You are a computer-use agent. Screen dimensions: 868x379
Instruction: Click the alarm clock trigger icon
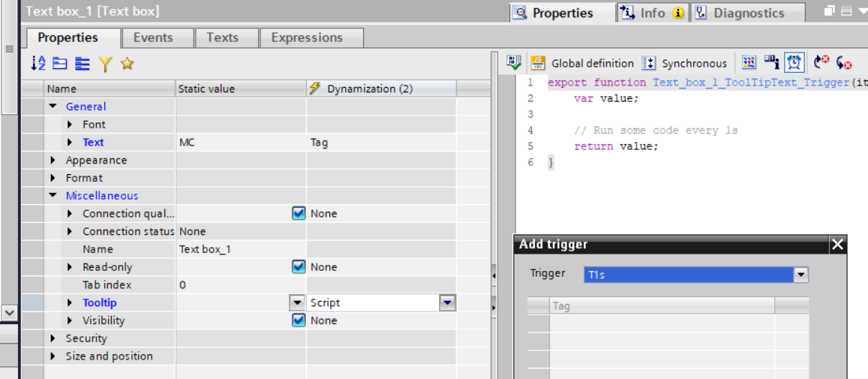[794, 62]
